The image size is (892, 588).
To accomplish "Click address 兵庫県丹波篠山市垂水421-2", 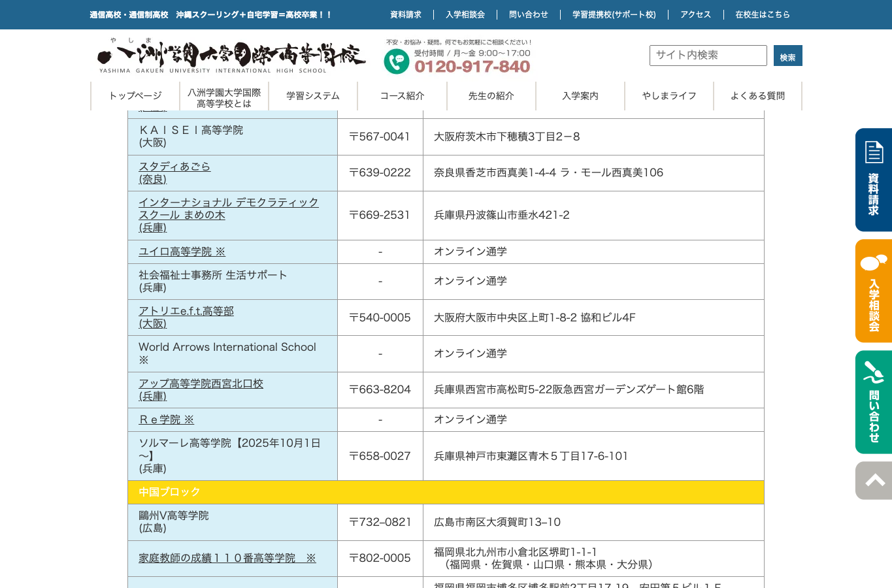I will (502, 215).
